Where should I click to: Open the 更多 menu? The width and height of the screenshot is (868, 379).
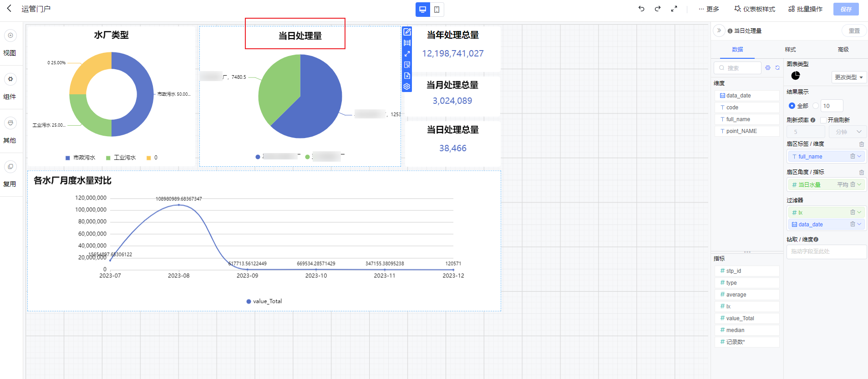[709, 9]
